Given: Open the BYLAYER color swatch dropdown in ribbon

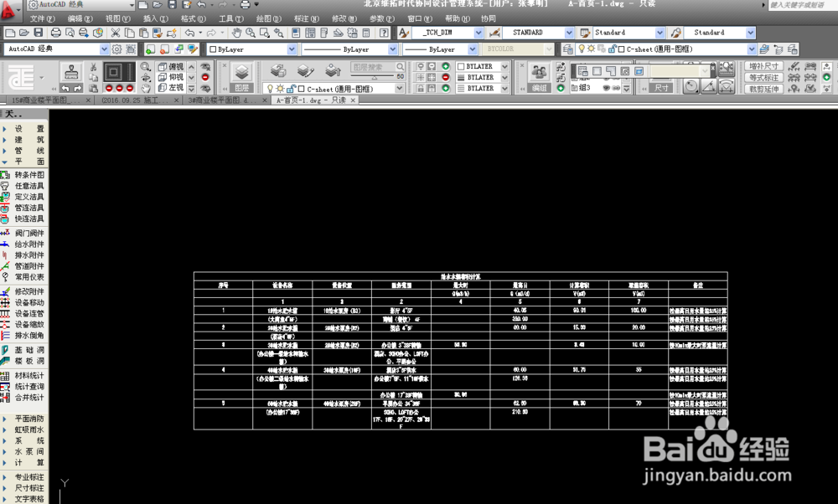Looking at the screenshot, I should point(504,67).
